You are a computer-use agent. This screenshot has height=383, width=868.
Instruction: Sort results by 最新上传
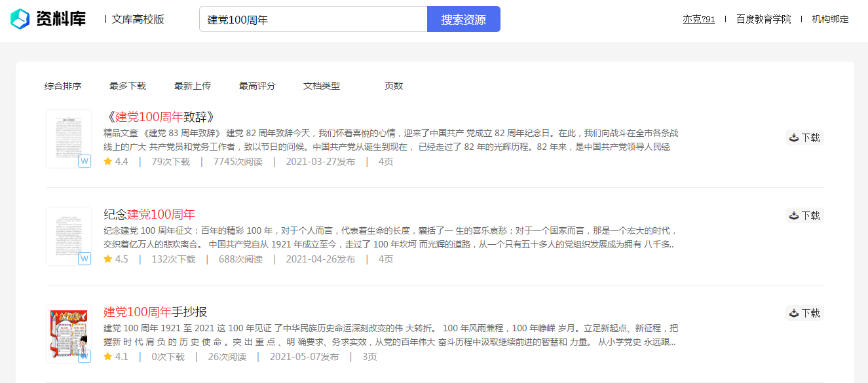pyautogui.click(x=193, y=86)
